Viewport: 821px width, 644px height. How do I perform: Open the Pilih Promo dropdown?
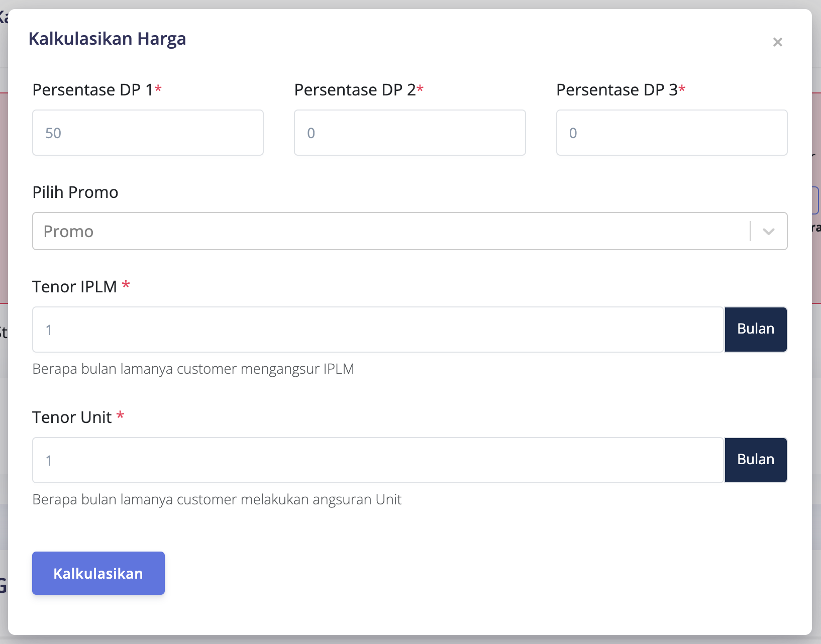point(390,231)
